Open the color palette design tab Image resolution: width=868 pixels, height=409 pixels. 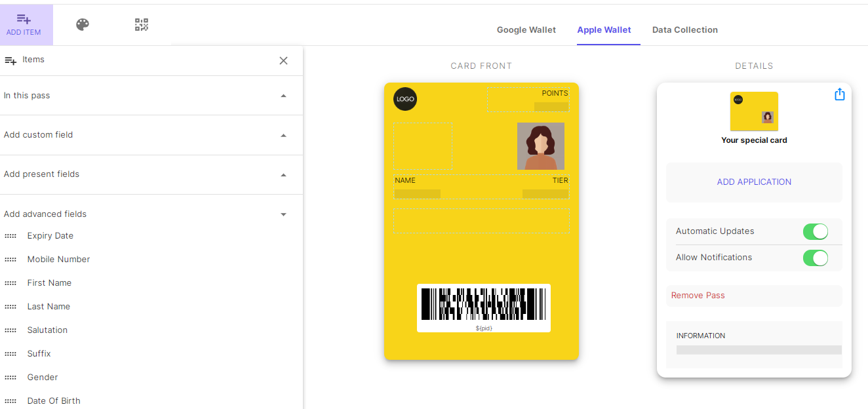coord(82,25)
